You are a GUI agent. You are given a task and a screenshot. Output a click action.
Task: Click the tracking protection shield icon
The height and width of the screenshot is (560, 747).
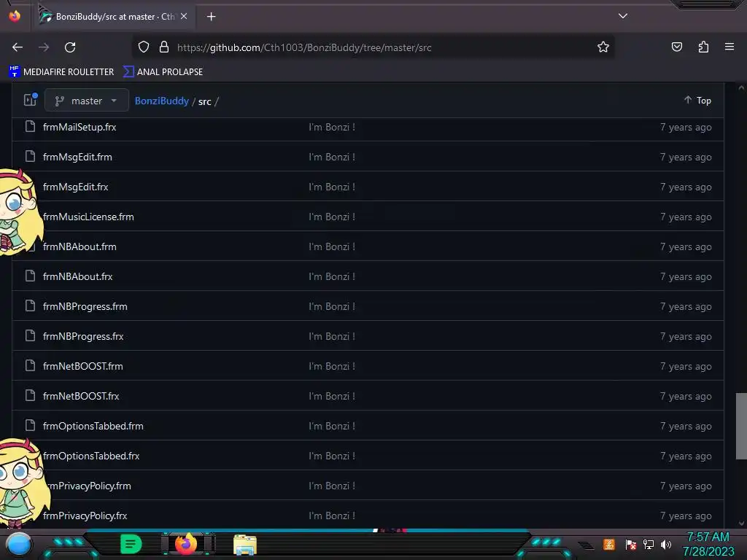pos(144,47)
